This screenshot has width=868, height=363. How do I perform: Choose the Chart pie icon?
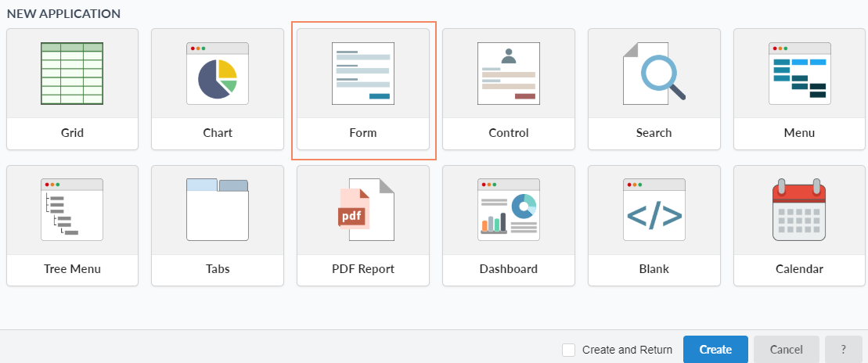point(218,74)
